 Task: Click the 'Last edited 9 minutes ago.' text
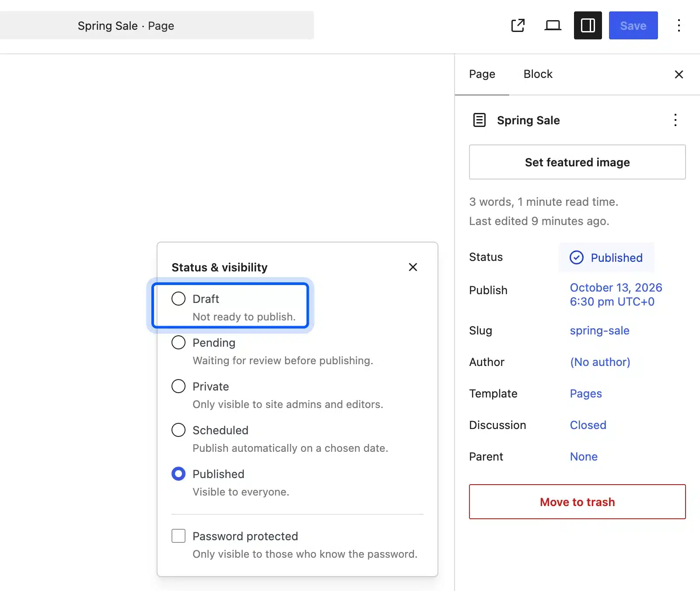pyautogui.click(x=539, y=221)
